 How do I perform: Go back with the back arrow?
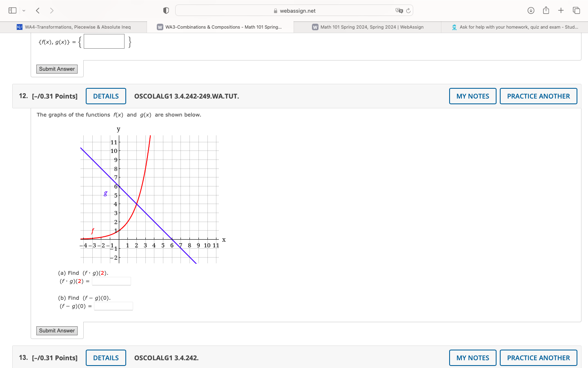click(x=38, y=11)
